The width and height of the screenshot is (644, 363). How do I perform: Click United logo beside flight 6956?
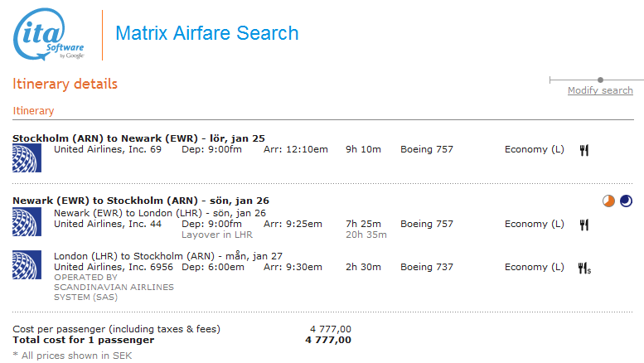click(27, 265)
